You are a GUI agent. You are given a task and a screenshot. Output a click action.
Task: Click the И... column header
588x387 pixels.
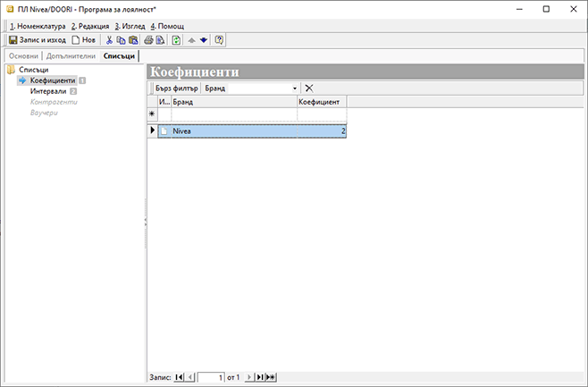point(164,102)
